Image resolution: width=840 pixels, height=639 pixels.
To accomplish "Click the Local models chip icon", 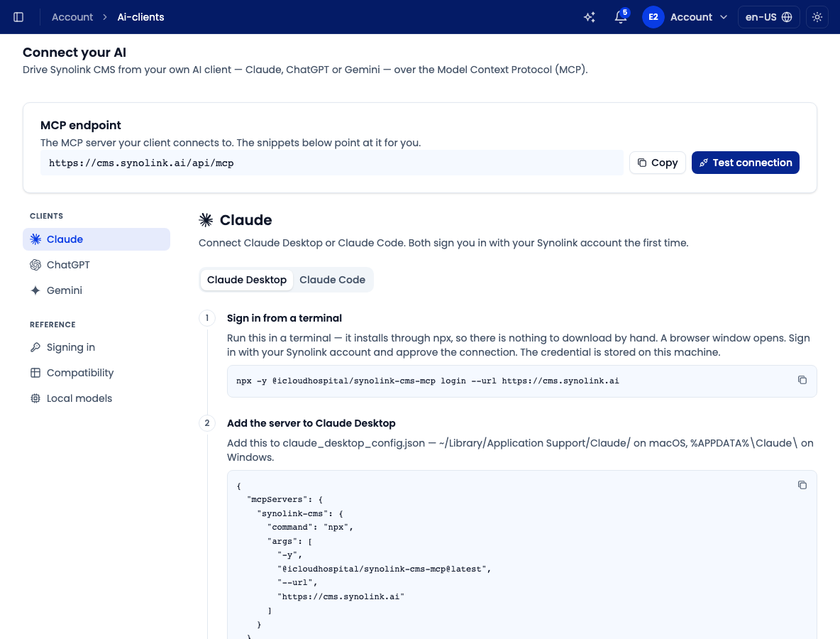I will click(x=35, y=398).
